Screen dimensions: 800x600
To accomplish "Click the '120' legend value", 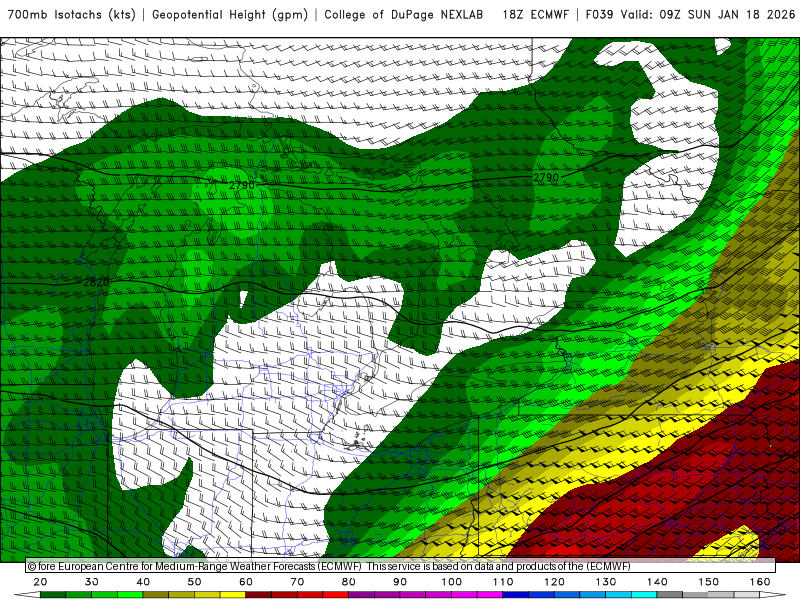I will click(554, 582).
